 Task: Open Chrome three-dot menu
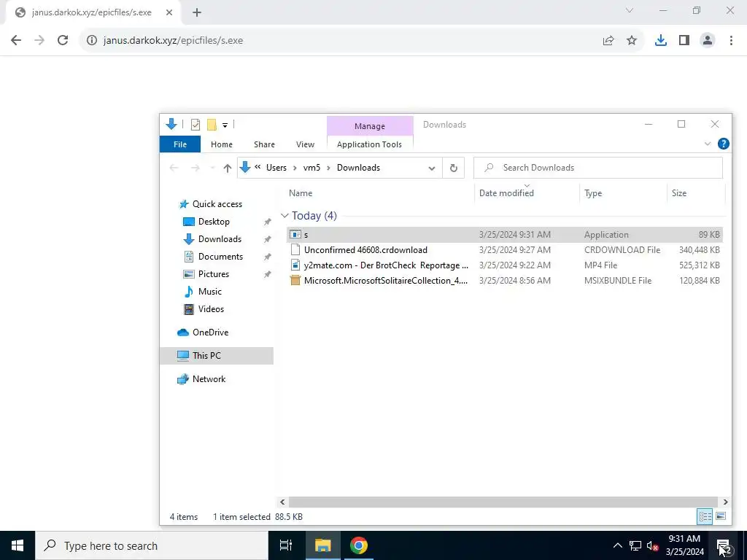731,41
